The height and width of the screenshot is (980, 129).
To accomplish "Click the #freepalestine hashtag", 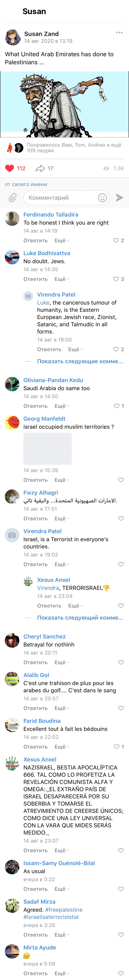I will coord(64,910).
